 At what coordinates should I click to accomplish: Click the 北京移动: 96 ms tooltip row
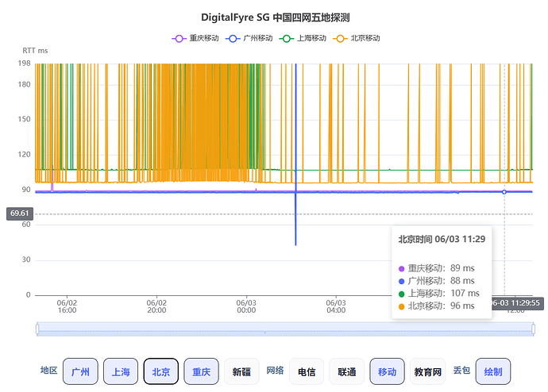click(437, 306)
